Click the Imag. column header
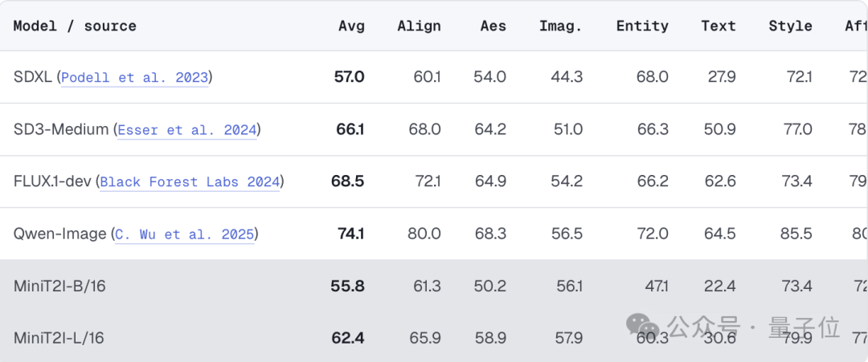 tap(561, 26)
